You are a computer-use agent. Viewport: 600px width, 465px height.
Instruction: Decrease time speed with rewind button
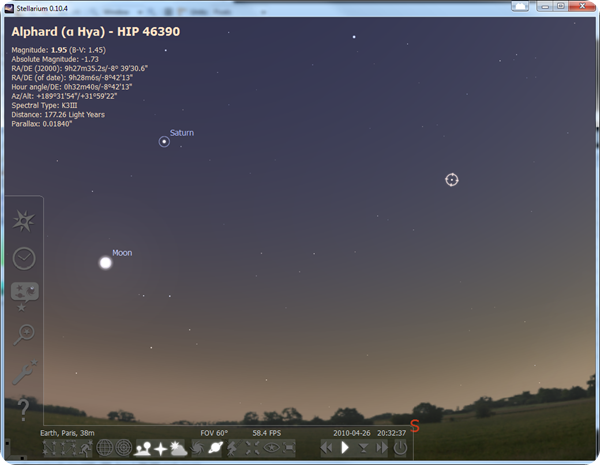click(326, 447)
